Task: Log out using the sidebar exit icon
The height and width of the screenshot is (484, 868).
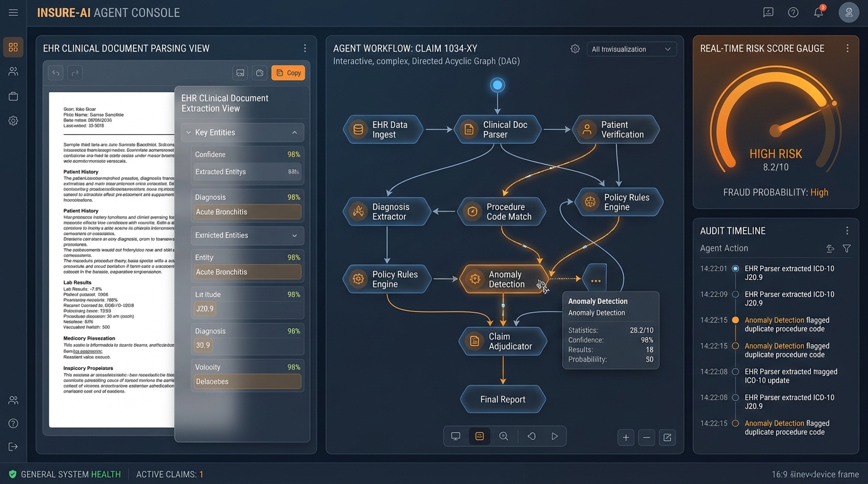Action: coord(13,447)
